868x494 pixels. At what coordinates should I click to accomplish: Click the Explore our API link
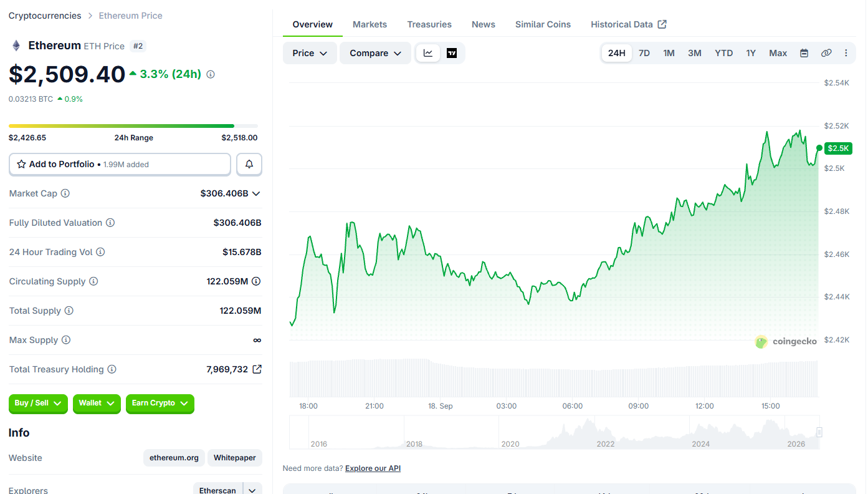click(373, 468)
